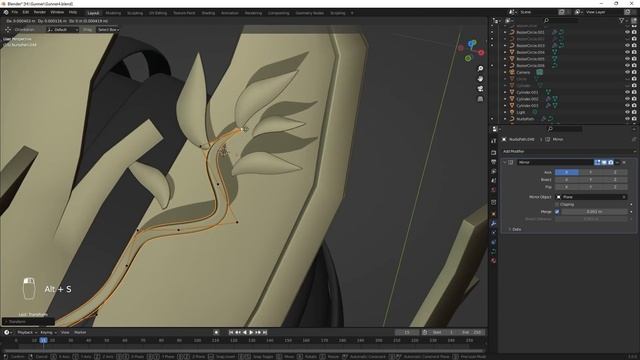Click the green Y axis gizmo ball
640x360 pixels.
(468, 58)
